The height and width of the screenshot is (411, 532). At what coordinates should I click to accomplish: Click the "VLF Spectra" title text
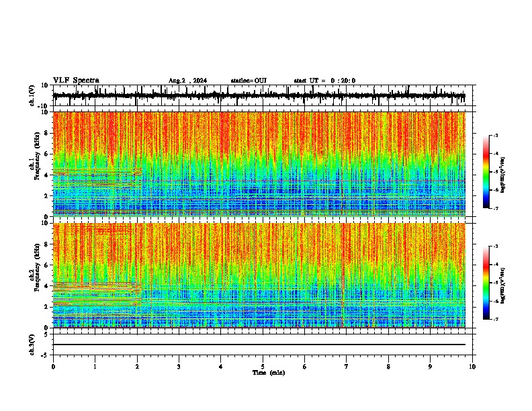pyautogui.click(x=76, y=81)
